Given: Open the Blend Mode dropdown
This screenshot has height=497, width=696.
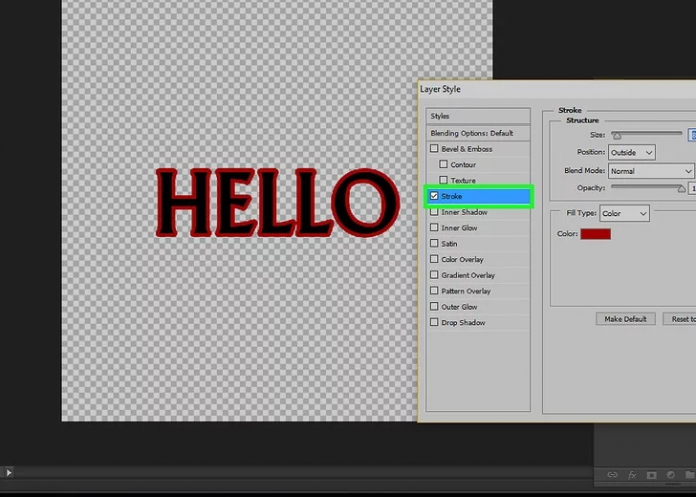Looking at the screenshot, I should pos(650,171).
